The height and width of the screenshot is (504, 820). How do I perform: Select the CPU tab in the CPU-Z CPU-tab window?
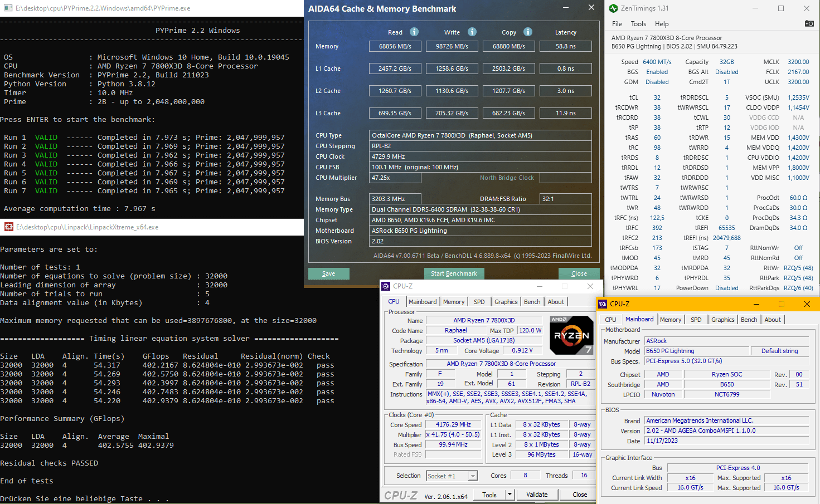(x=394, y=301)
